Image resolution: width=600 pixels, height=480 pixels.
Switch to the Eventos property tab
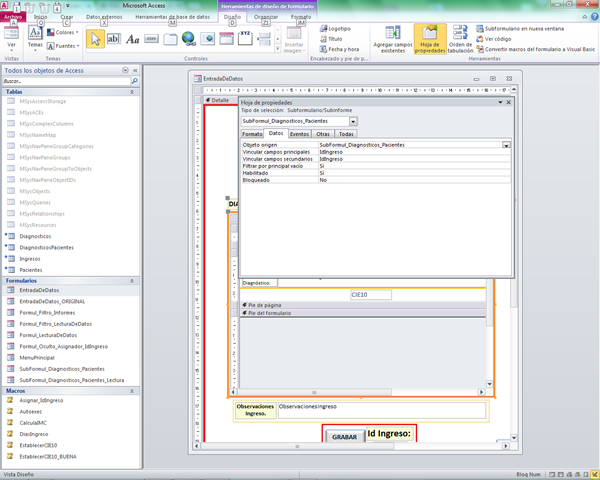coord(299,133)
